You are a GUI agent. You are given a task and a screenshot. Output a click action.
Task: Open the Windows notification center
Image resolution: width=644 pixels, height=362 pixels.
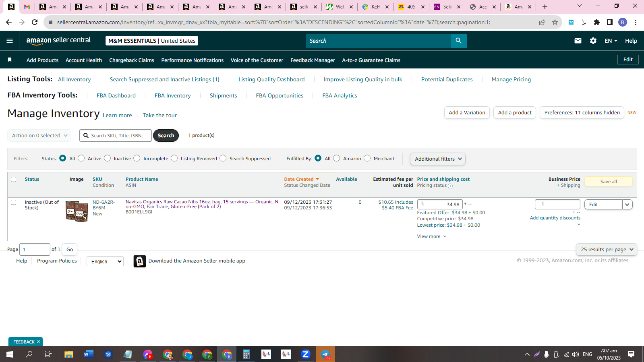click(631, 354)
